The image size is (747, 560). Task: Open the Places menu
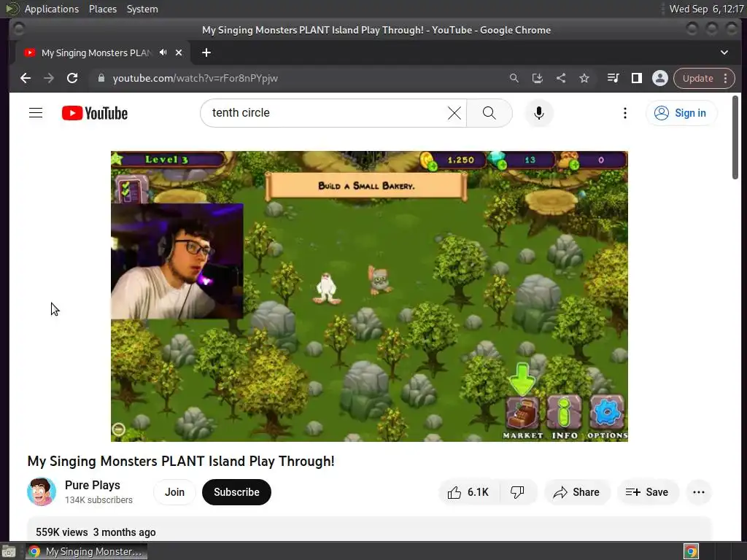[x=102, y=9]
